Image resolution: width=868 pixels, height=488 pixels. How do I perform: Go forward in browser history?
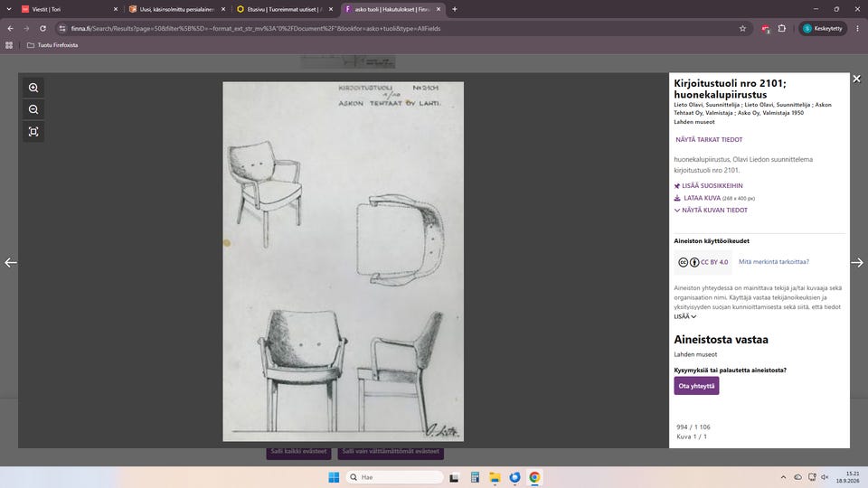(26, 28)
